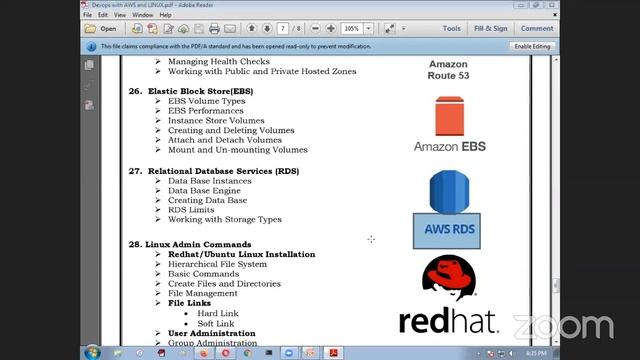Click the Amazon EBS orange logo image

click(x=449, y=124)
